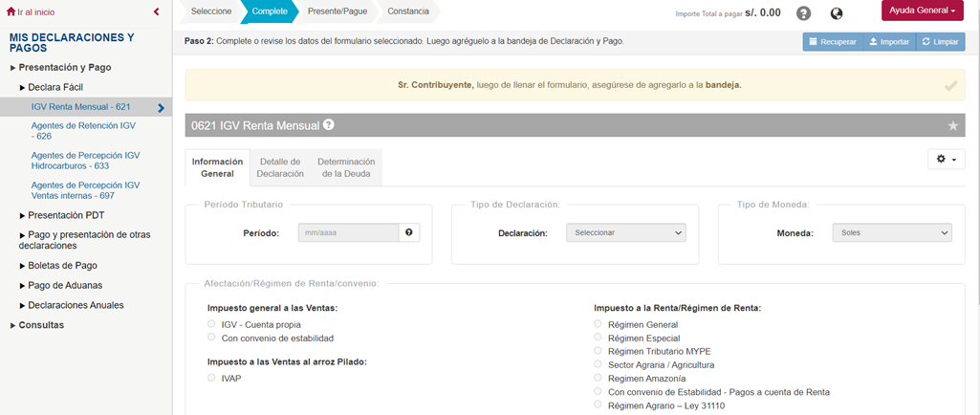This screenshot has width=980, height=415.
Task: Click the MIS DECLARACIONES Y PAGOS heading
Action: tap(72, 42)
